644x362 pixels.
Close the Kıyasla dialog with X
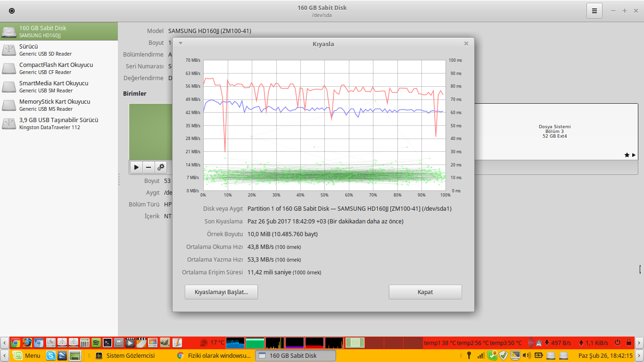[x=466, y=44]
